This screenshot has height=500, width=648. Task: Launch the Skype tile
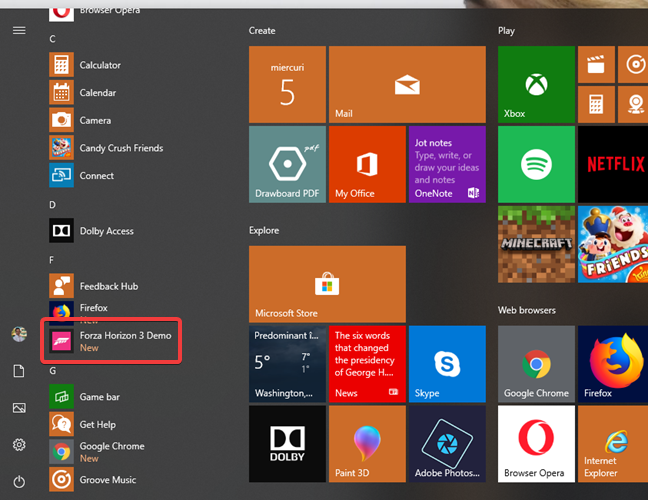click(447, 364)
